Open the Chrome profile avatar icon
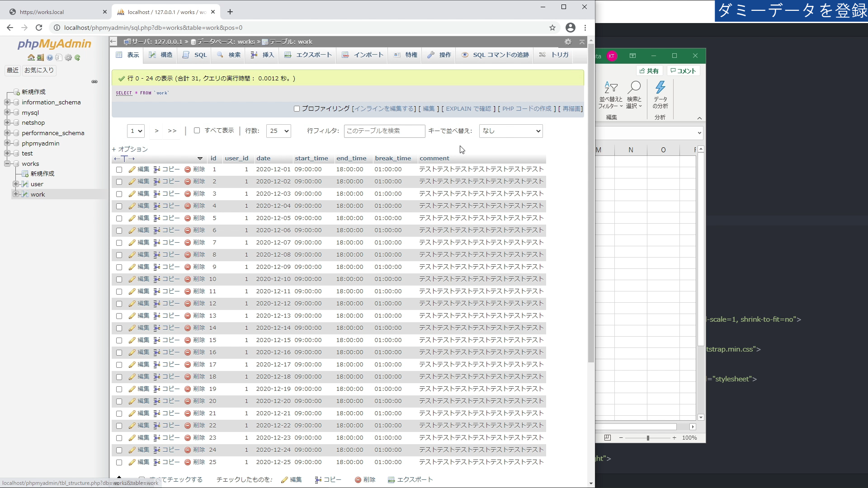 [571, 28]
